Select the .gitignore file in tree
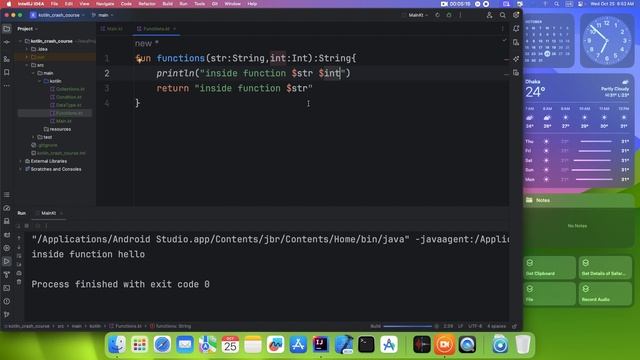Image resolution: width=640 pixels, height=360 pixels. click(44, 145)
